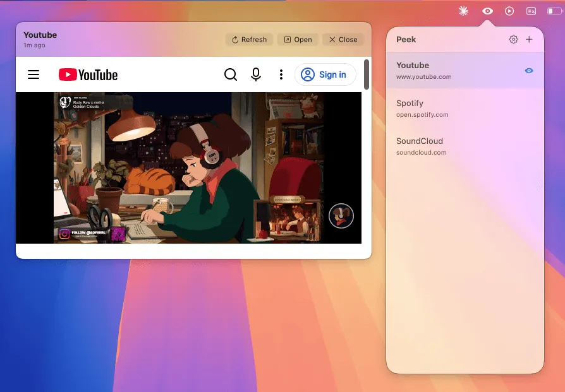Close the Youtube peek window
565x392 pixels.
click(x=343, y=39)
